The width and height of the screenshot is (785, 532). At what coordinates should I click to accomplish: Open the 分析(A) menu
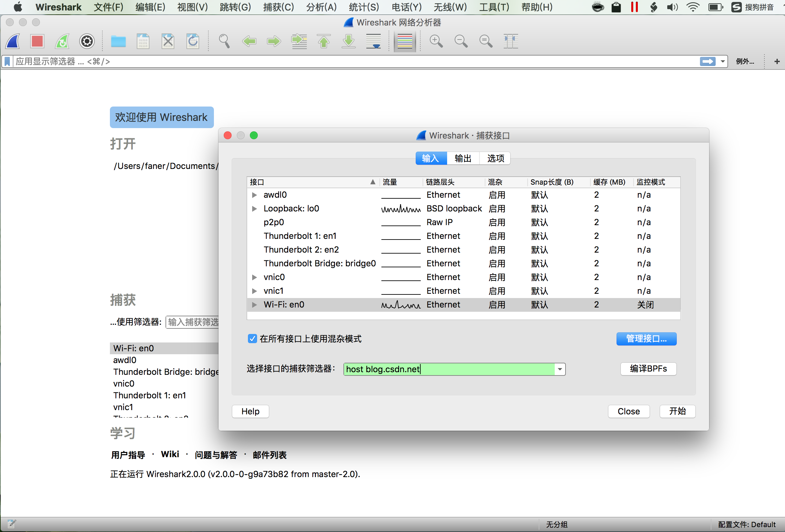(x=321, y=7)
